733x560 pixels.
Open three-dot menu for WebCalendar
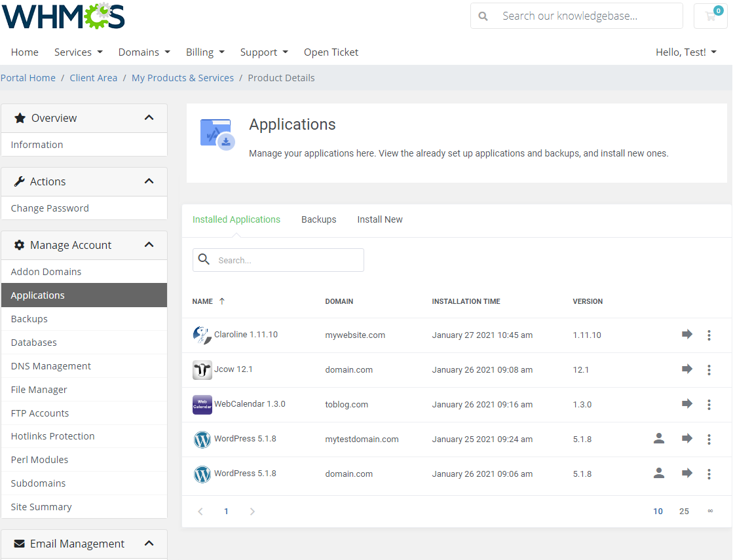709,404
